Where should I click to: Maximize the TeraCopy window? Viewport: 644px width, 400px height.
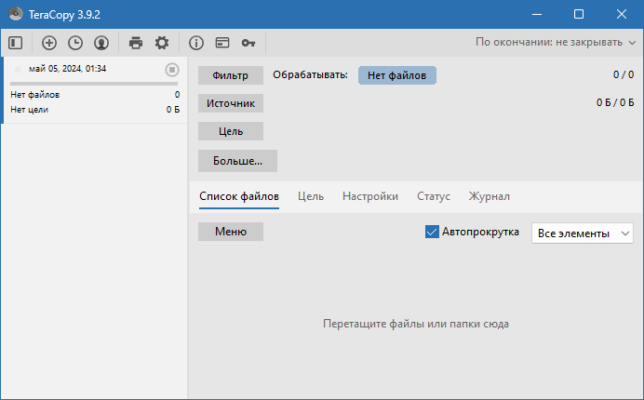click(x=579, y=14)
